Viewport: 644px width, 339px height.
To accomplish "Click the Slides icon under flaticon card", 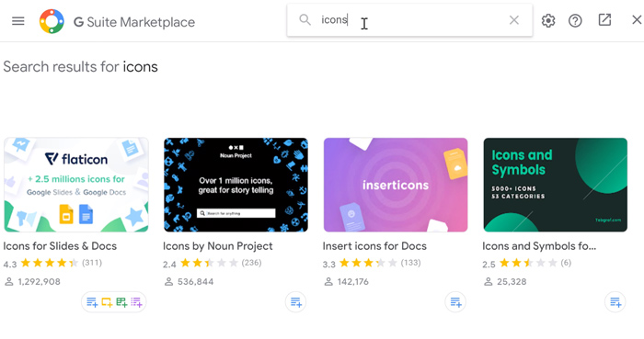I will 107,302.
